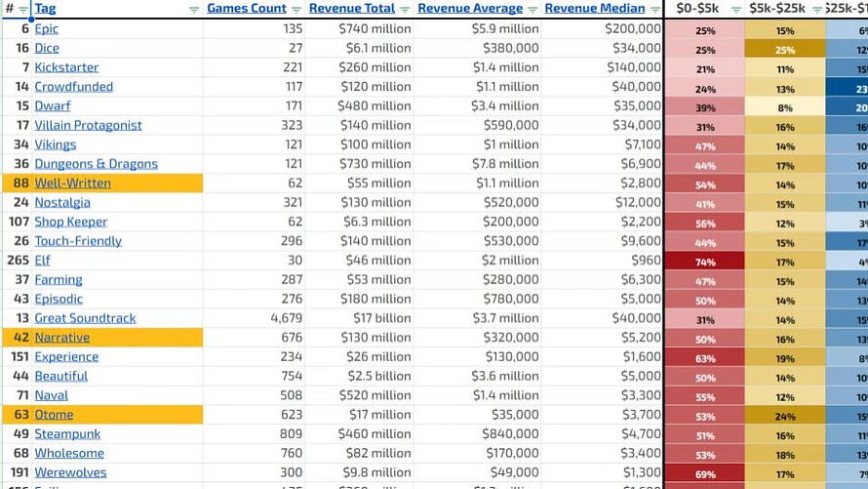Open the Otome tag link
This screenshot has width=868, height=489.
pos(54,414)
